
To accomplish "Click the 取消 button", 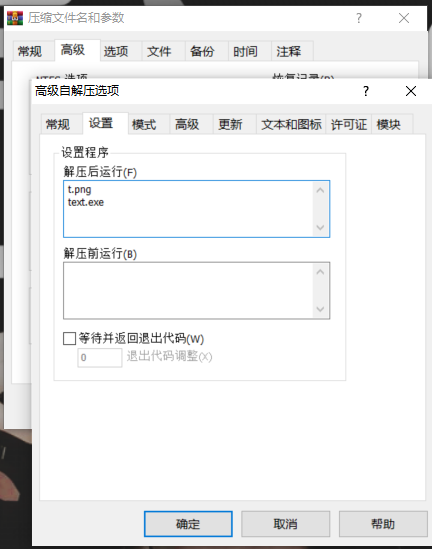I will [285, 524].
